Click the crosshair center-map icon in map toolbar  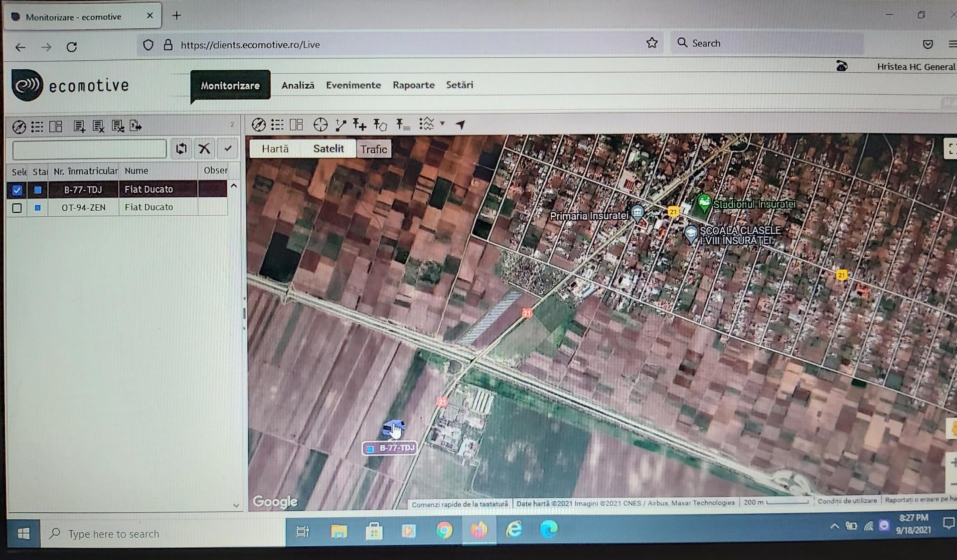(320, 125)
